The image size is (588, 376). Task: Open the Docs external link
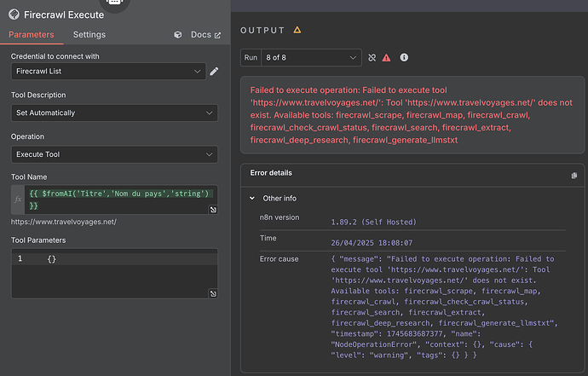pos(205,34)
